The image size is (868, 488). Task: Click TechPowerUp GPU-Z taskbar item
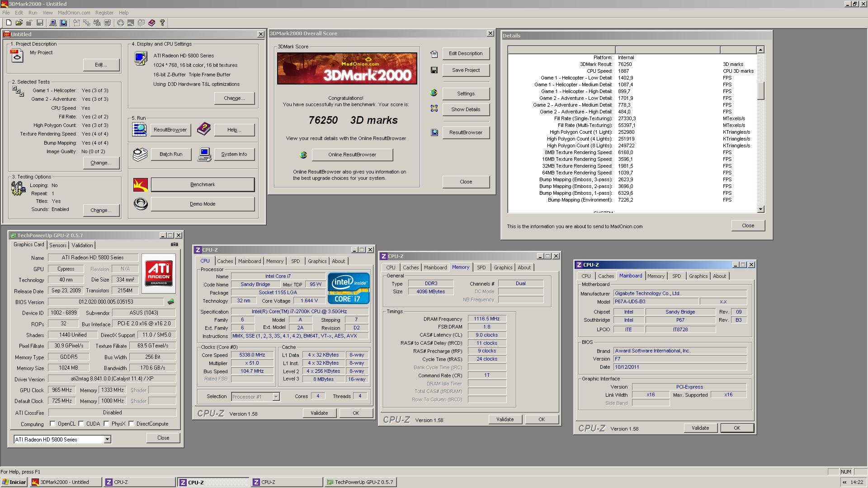coord(361,482)
